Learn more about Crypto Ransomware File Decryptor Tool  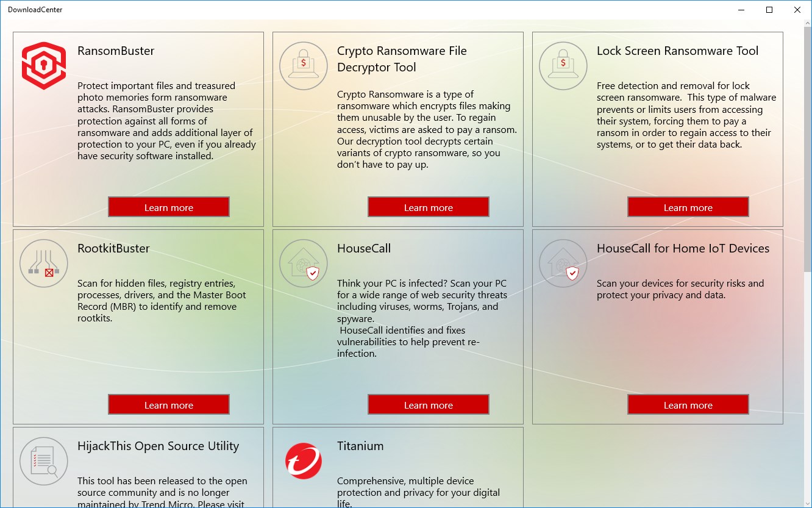(x=429, y=207)
